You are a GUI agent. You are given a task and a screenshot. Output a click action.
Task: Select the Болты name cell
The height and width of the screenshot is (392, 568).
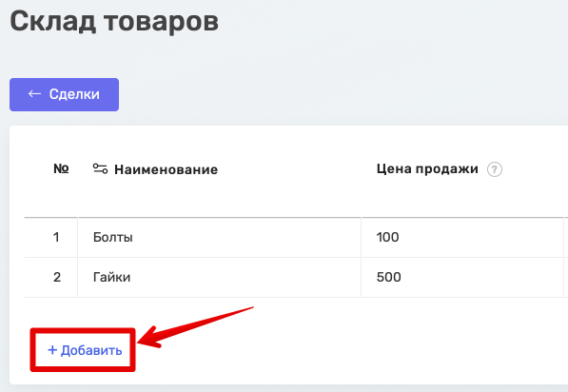tap(219, 237)
